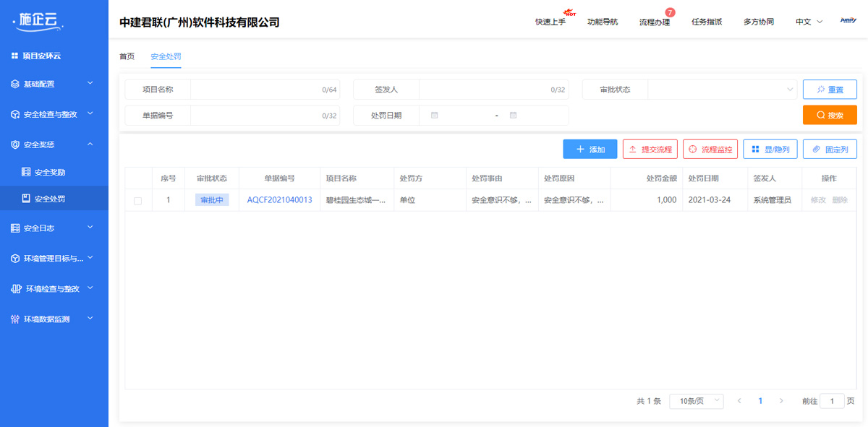Click the end calendar icon in 处罚日期

click(513, 115)
